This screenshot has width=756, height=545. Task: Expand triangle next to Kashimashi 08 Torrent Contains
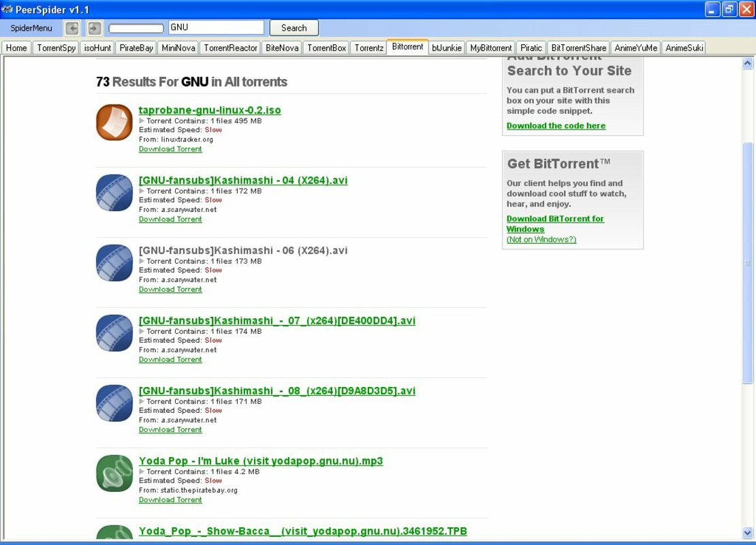142,401
